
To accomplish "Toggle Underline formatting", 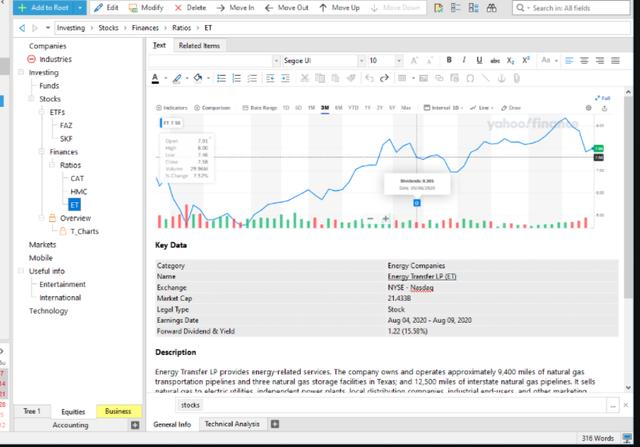I will click(479, 60).
